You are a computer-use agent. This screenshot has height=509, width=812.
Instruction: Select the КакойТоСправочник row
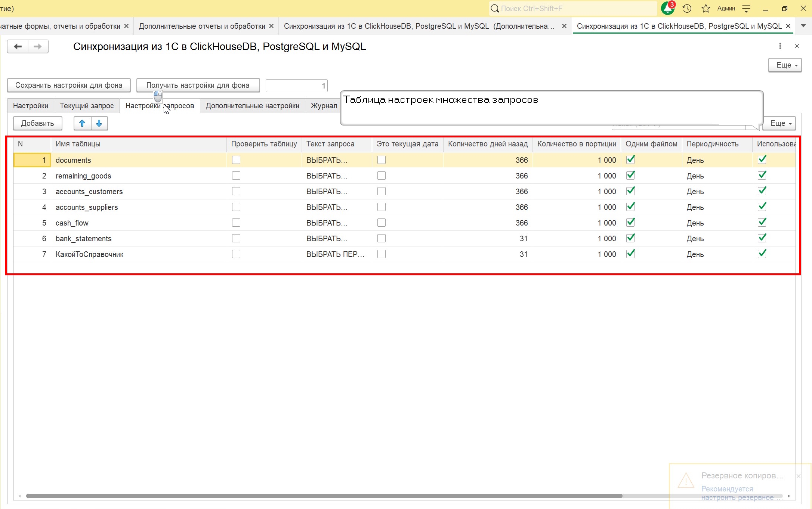coord(404,254)
